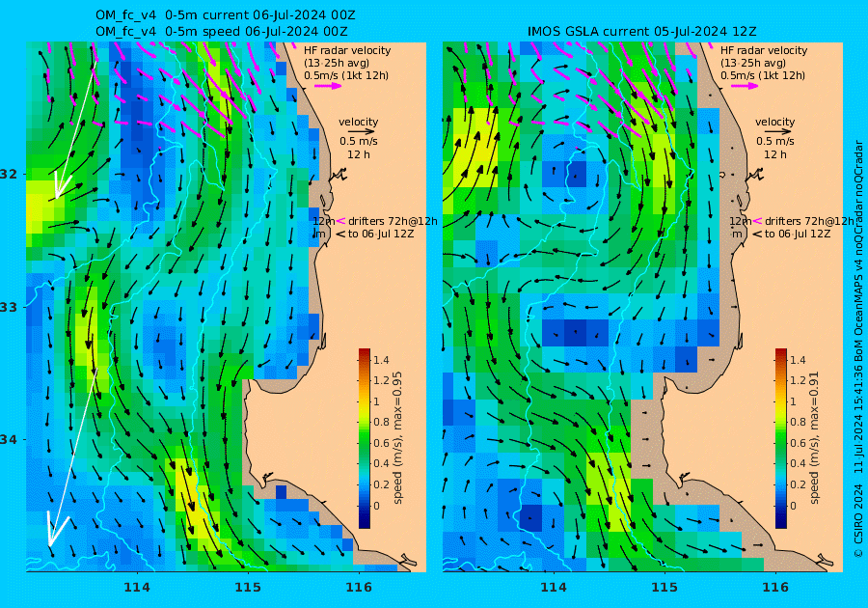Click longitude label '115' under right panel
Screen dimensions: 868x608
(665, 587)
